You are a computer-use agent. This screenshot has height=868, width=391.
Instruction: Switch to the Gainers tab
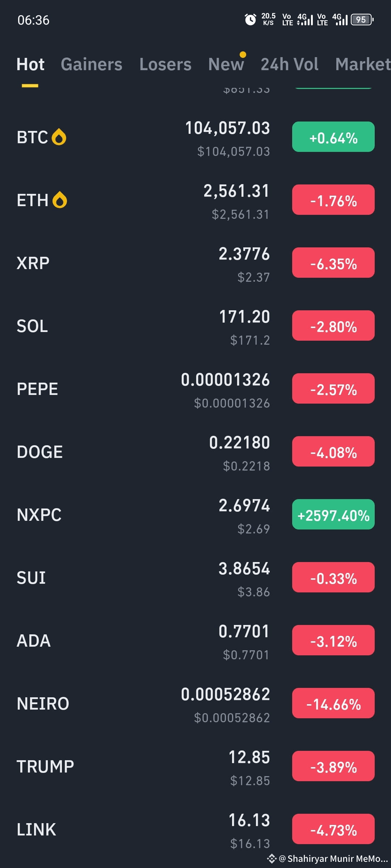point(92,64)
